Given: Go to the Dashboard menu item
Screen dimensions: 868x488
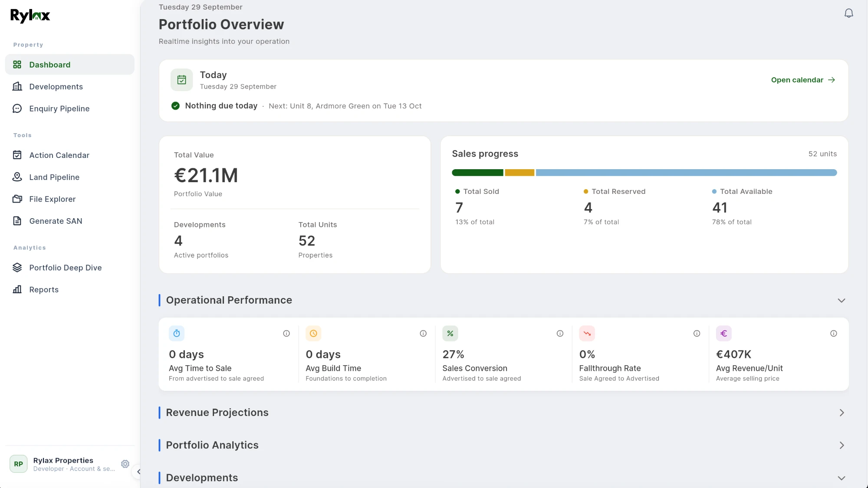Looking at the screenshot, I should (70, 65).
